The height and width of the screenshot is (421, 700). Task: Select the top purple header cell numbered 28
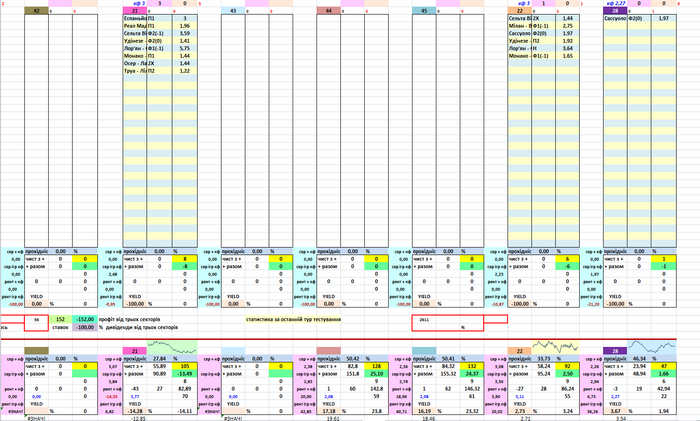point(615,11)
